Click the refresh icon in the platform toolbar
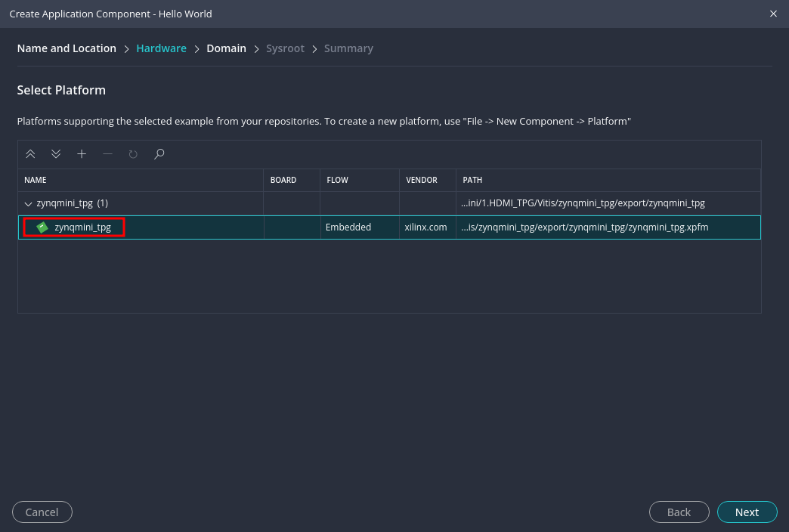The image size is (789, 532). click(133, 154)
